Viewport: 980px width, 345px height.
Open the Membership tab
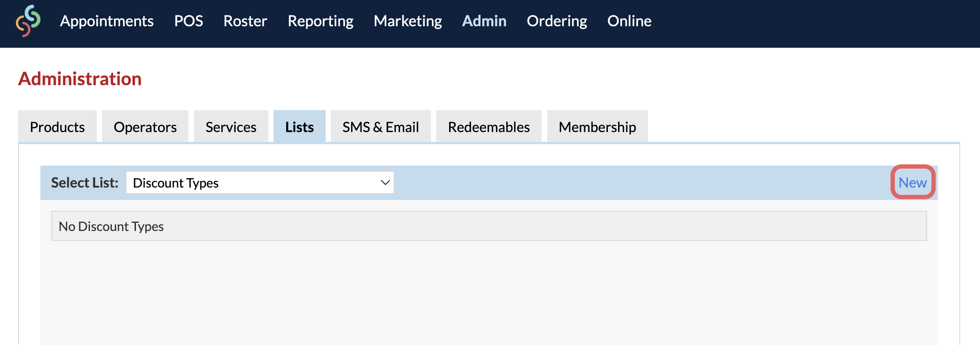tap(597, 126)
